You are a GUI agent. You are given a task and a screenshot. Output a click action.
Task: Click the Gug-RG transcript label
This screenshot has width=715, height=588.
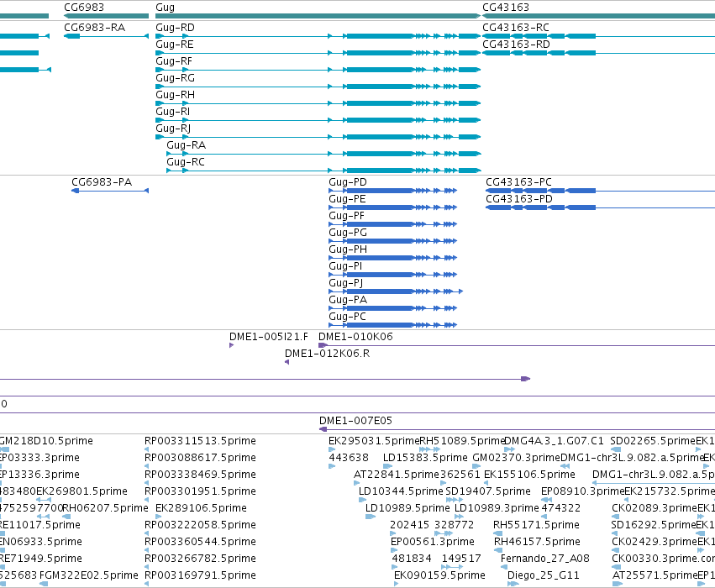point(175,78)
